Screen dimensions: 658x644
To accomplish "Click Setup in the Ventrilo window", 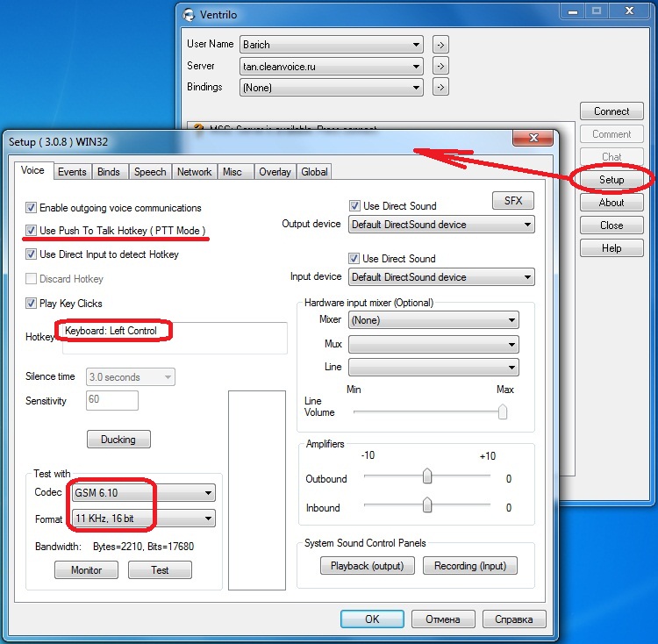I will click(612, 180).
